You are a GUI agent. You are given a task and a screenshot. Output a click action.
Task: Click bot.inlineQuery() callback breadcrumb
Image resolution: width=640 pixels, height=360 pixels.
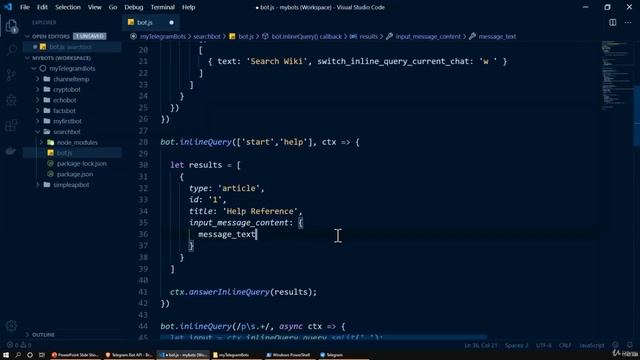307,36
